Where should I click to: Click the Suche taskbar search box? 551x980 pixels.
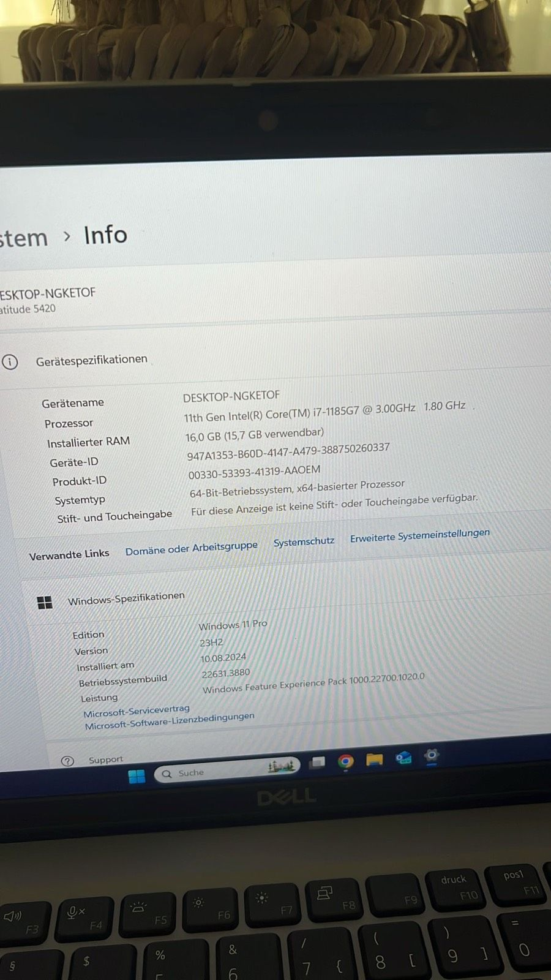227,769
